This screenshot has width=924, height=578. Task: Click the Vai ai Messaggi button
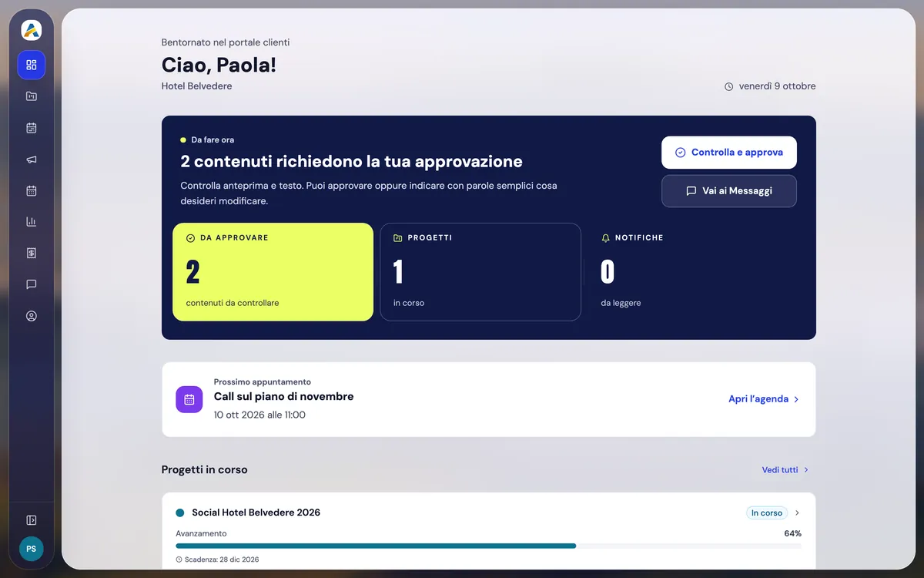tap(728, 191)
